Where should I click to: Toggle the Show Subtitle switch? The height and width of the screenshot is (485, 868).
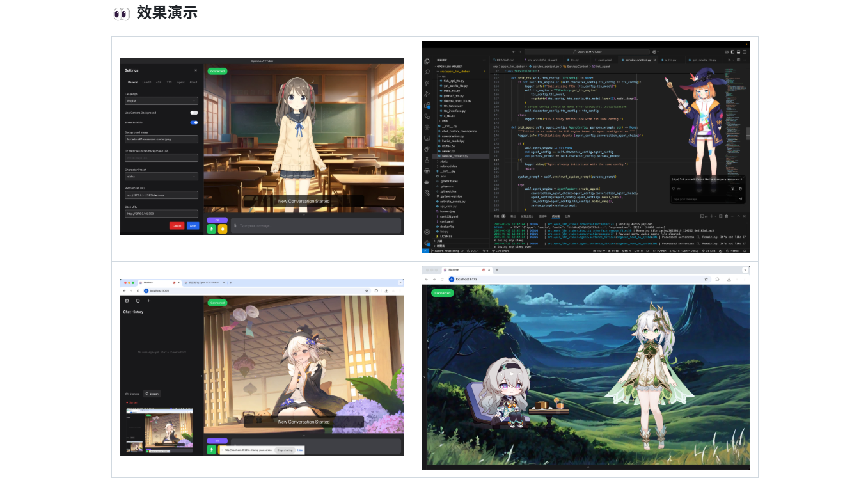coord(194,122)
